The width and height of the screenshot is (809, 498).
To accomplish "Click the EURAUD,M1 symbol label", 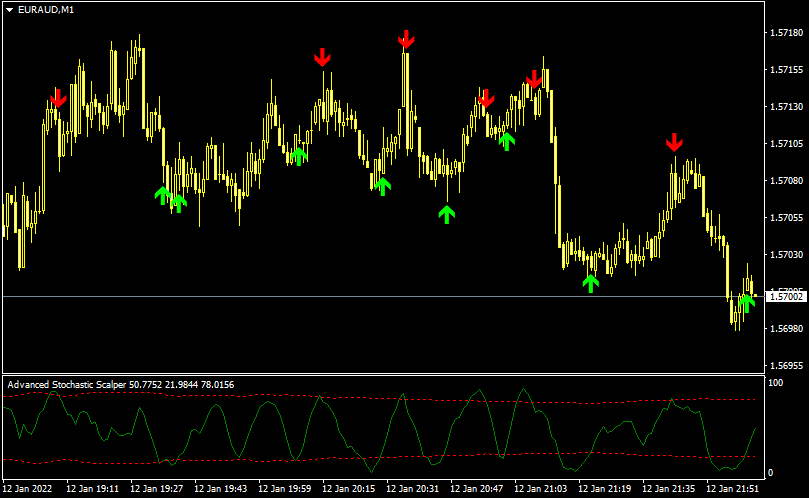I will pos(46,9).
